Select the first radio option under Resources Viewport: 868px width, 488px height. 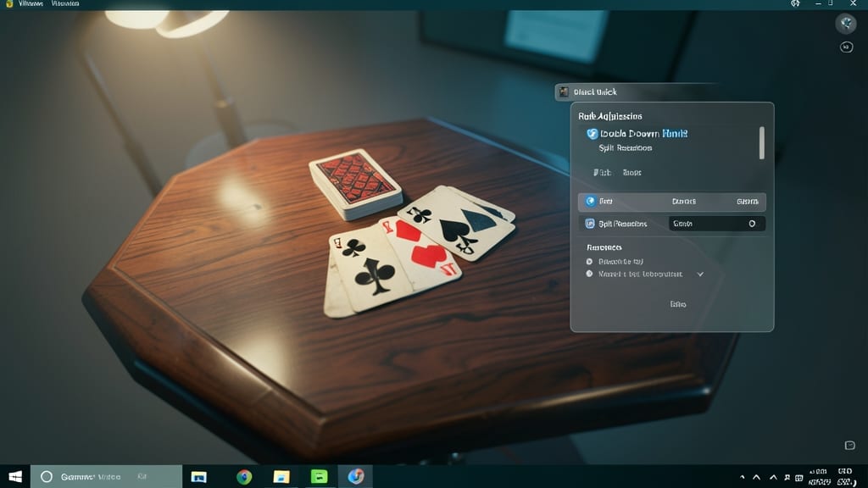coord(589,262)
